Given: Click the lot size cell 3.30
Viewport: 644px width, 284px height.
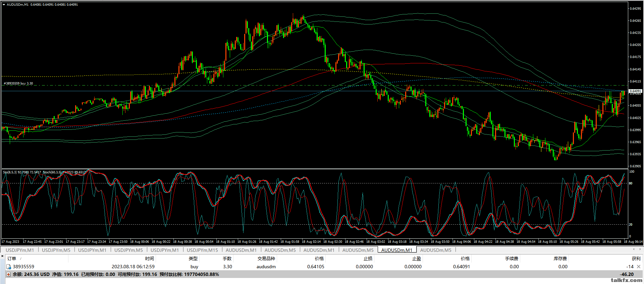Looking at the screenshot, I should pyautogui.click(x=227, y=267).
